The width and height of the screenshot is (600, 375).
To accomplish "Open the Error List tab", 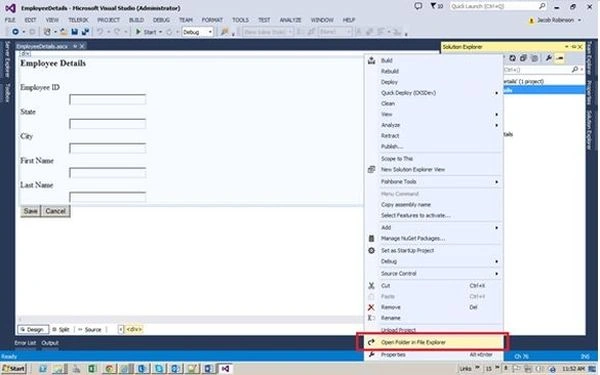I will (x=25, y=343).
